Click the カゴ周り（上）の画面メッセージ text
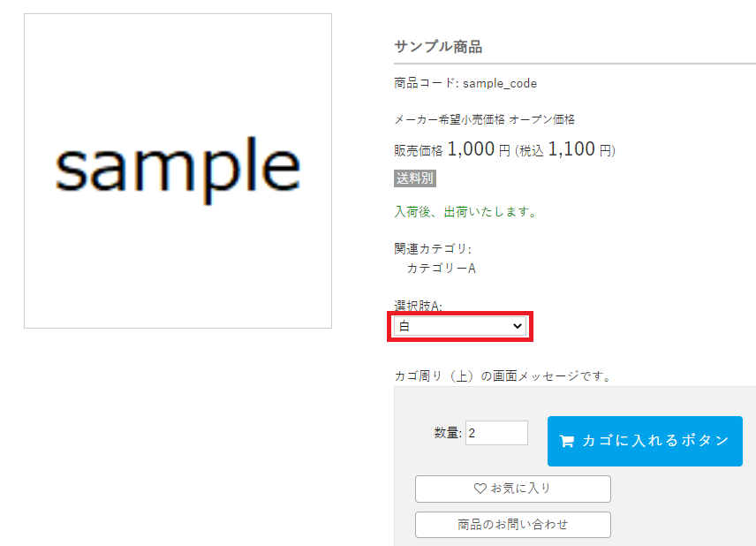This screenshot has width=756, height=546. (503, 376)
